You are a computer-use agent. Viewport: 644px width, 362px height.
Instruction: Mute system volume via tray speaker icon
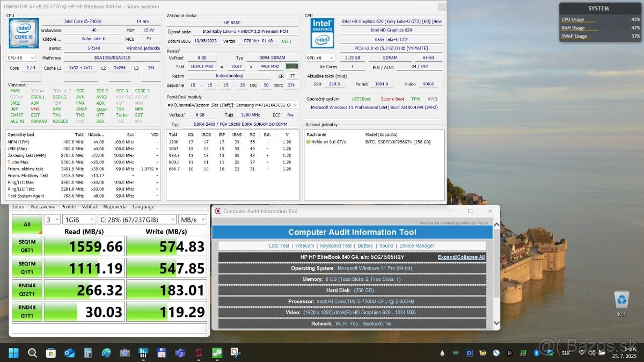click(591, 353)
